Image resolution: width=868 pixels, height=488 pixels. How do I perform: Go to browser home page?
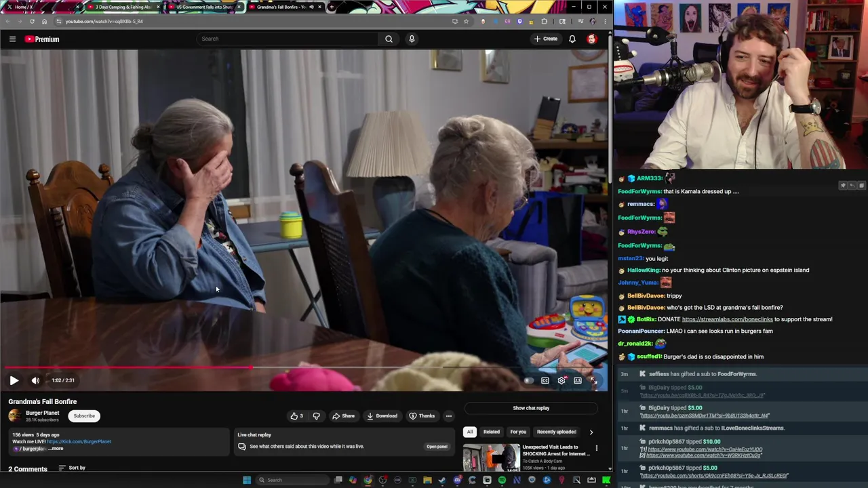click(44, 21)
